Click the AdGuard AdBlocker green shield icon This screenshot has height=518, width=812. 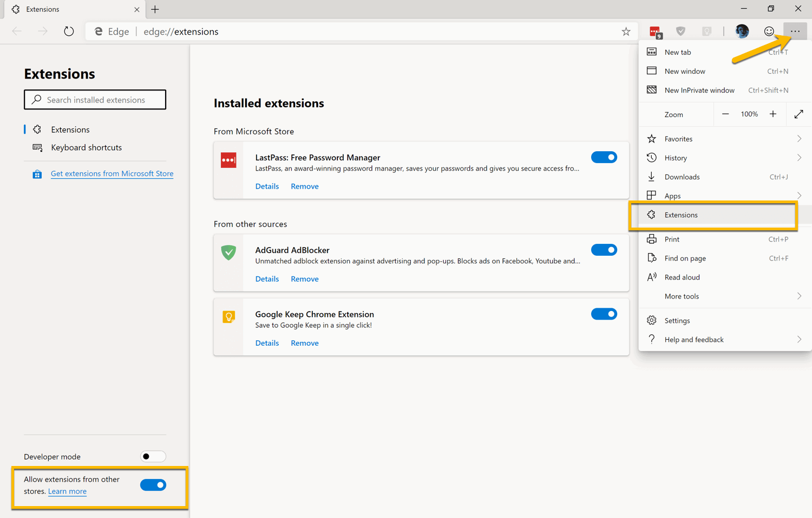228,252
